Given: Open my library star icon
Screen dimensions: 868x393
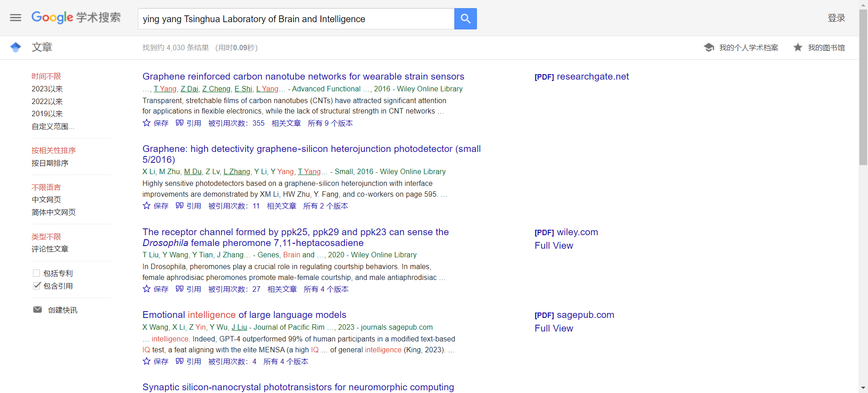Looking at the screenshot, I should click(798, 47).
